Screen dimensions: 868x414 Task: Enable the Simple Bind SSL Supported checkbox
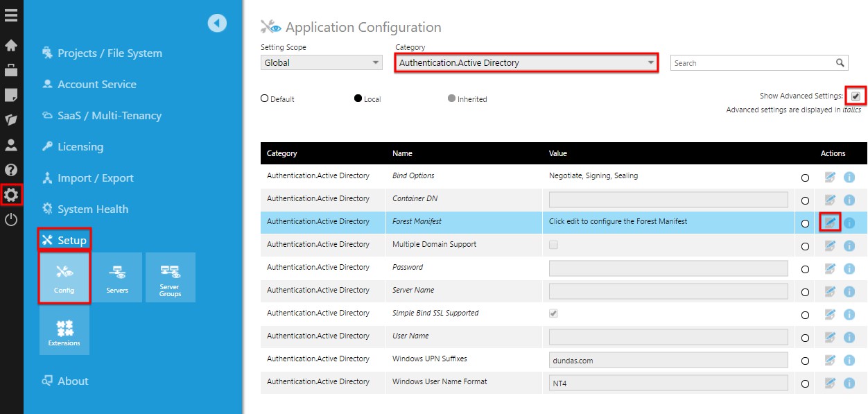point(553,313)
